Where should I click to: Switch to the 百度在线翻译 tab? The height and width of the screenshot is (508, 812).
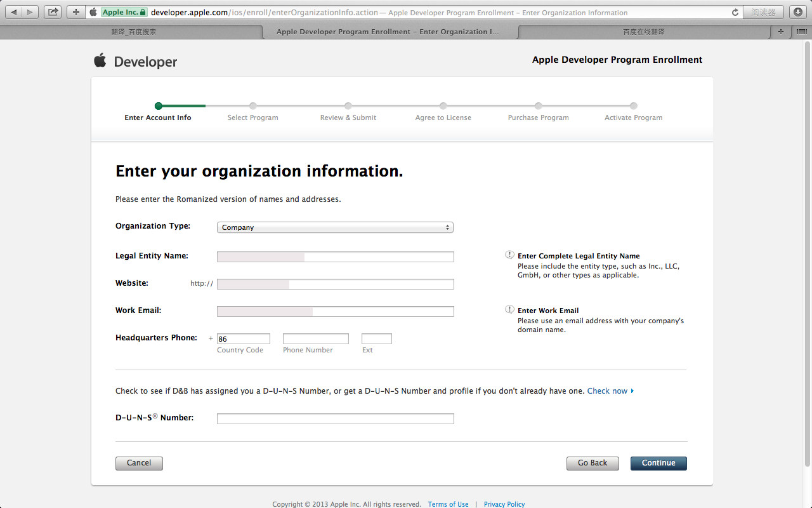[x=643, y=32]
